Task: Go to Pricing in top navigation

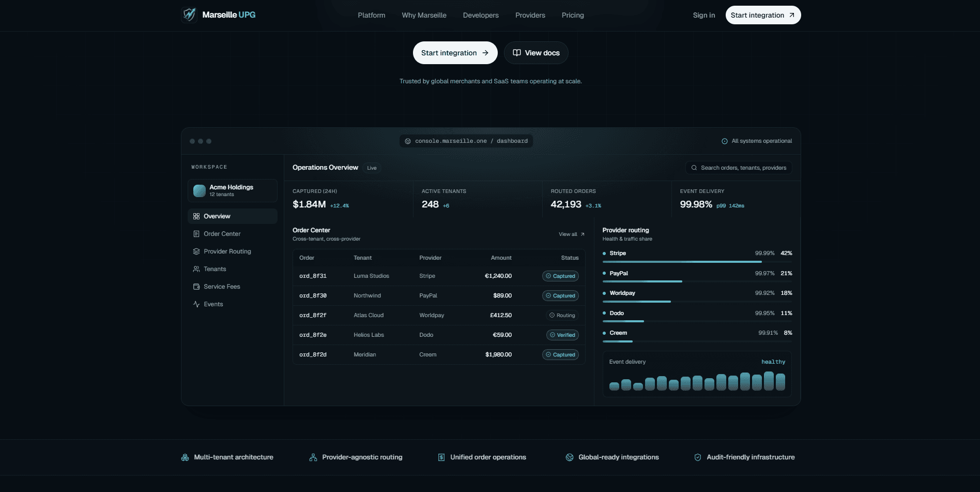Action: (573, 15)
